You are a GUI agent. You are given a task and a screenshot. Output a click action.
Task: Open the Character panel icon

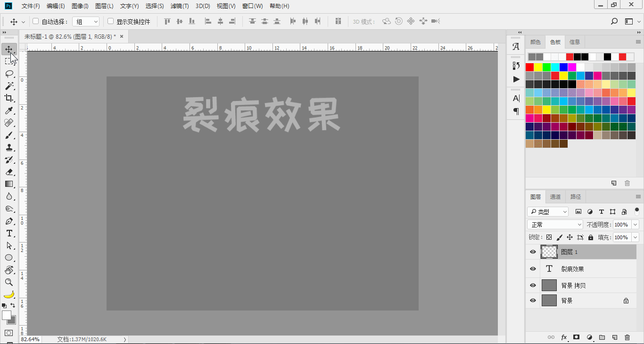[x=516, y=98]
